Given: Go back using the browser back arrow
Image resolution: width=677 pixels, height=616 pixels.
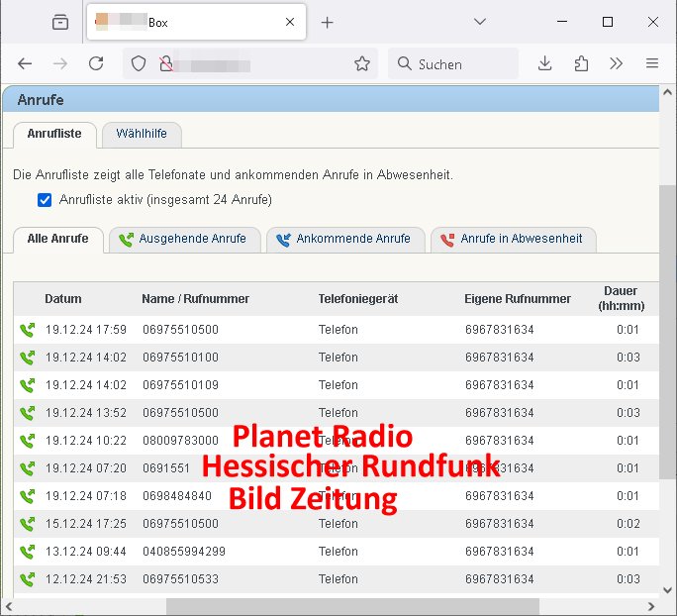Looking at the screenshot, I should point(25,64).
